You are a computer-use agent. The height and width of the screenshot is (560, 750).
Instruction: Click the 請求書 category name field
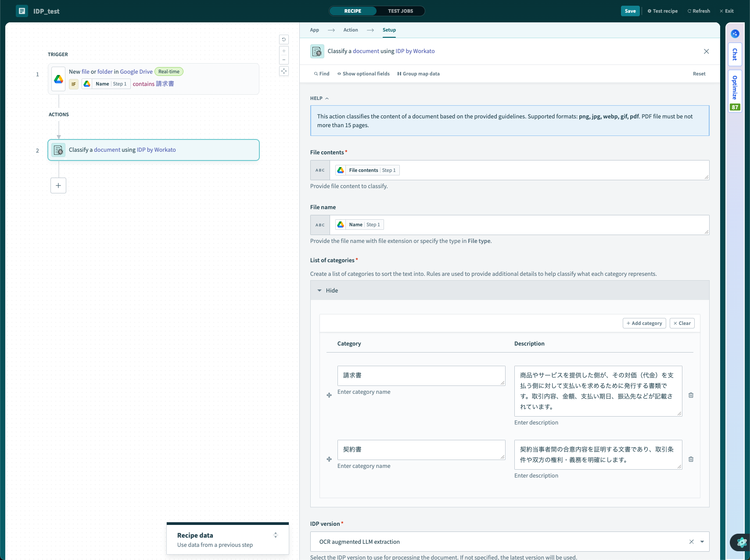421,376
